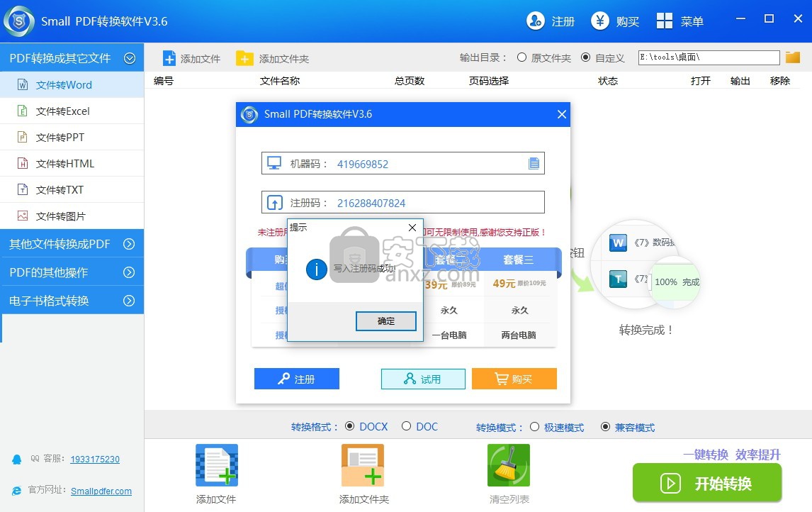Image resolution: width=812 pixels, height=512 pixels.
Task: Browse output folder with orange folder icon
Action: point(793,57)
